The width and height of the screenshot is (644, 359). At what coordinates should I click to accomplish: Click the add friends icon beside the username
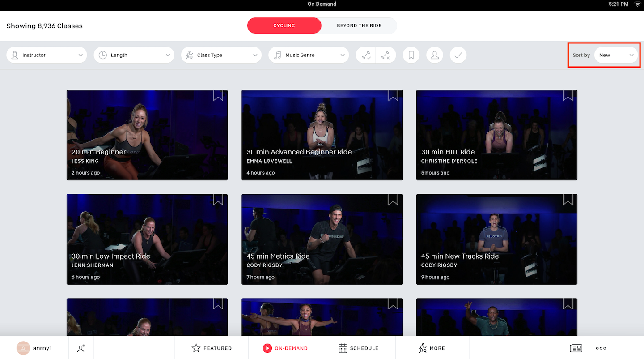81,348
